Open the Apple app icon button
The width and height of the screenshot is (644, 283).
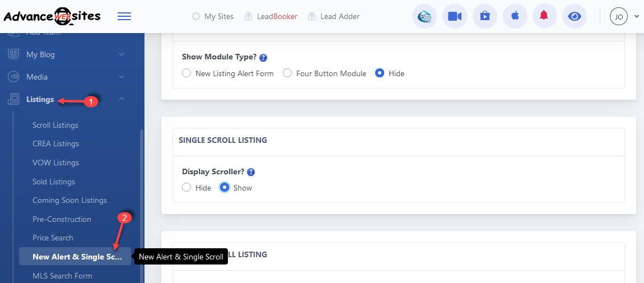515,16
